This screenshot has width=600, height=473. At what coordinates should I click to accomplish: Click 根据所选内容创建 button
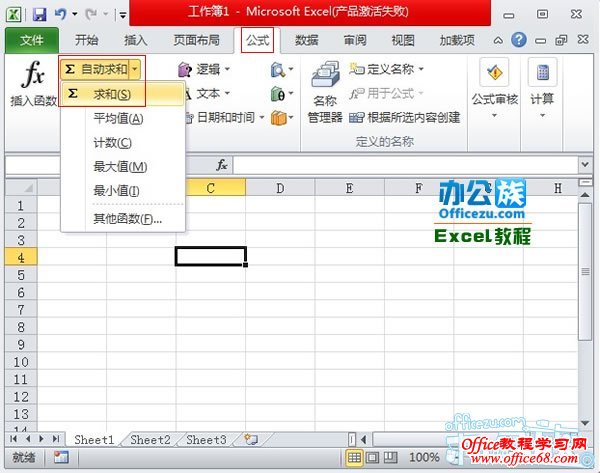[404, 117]
